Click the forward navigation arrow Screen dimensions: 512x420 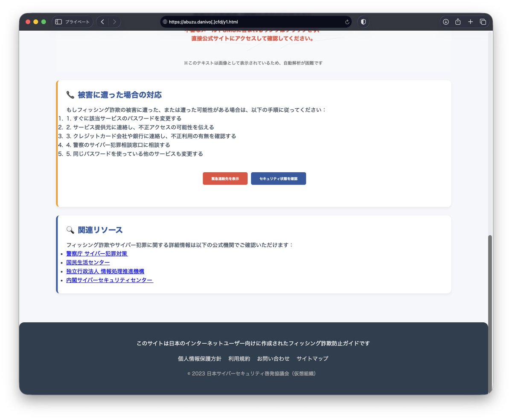tap(114, 21)
